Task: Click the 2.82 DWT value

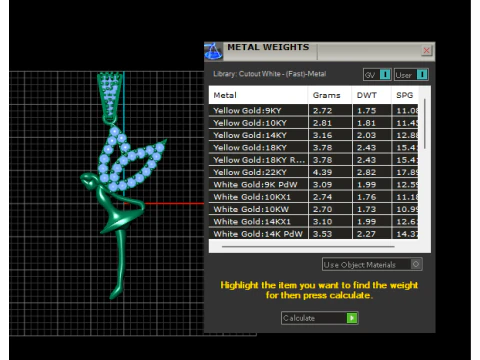Action: click(x=366, y=172)
